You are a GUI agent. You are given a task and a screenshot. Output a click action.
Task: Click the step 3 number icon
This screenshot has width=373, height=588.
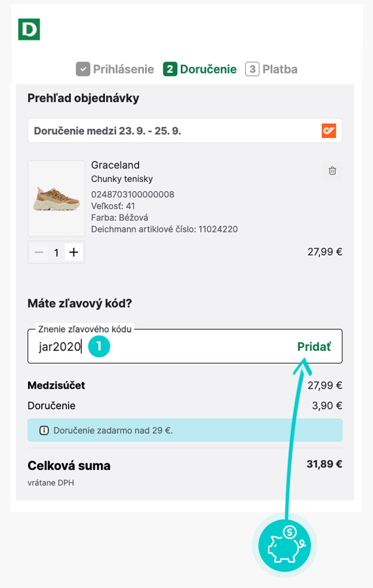pyautogui.click(x=252, y=69)
